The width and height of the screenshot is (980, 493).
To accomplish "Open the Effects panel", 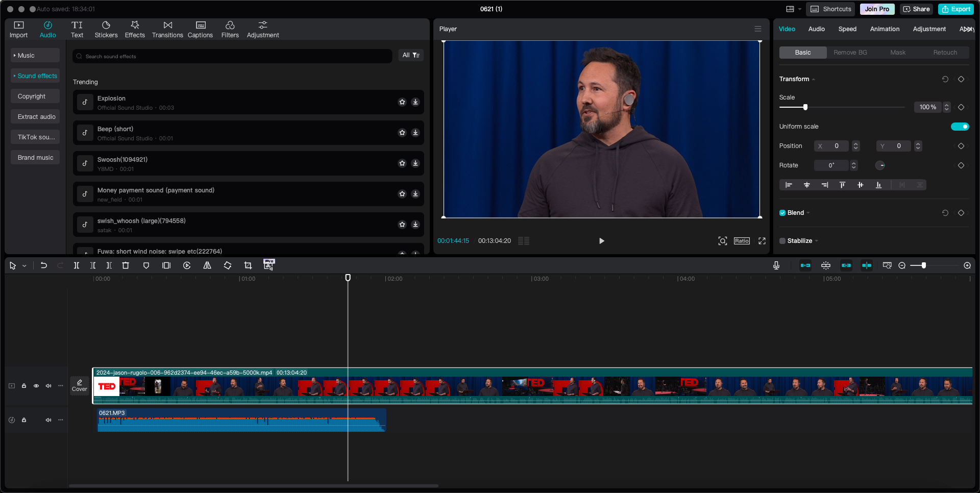I will point(135,29).
